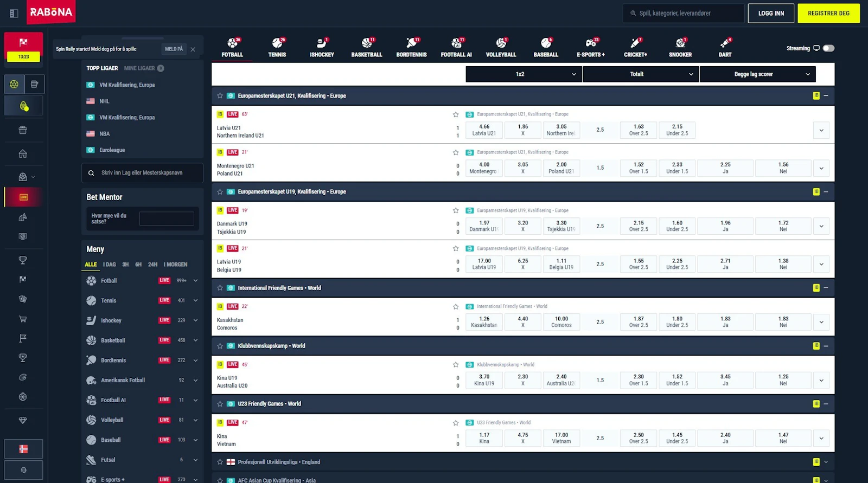Viewport: 868px width, 483px height.
Task: Favorite the International Friendly Games league star
Action: 220,288
